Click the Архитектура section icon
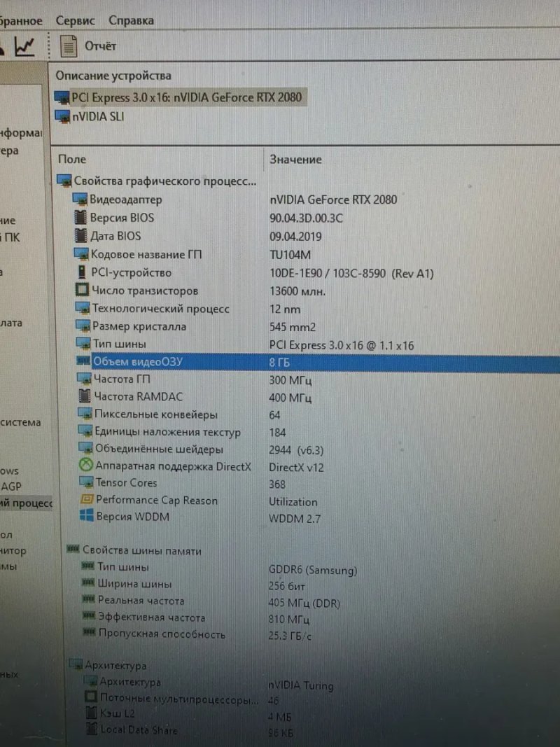 [x=76, y=664]
